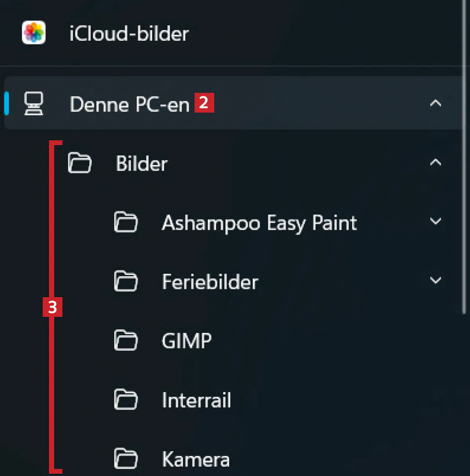Open iCloud-bilder in the sidebar
The image size is (470, 476).
129,34
